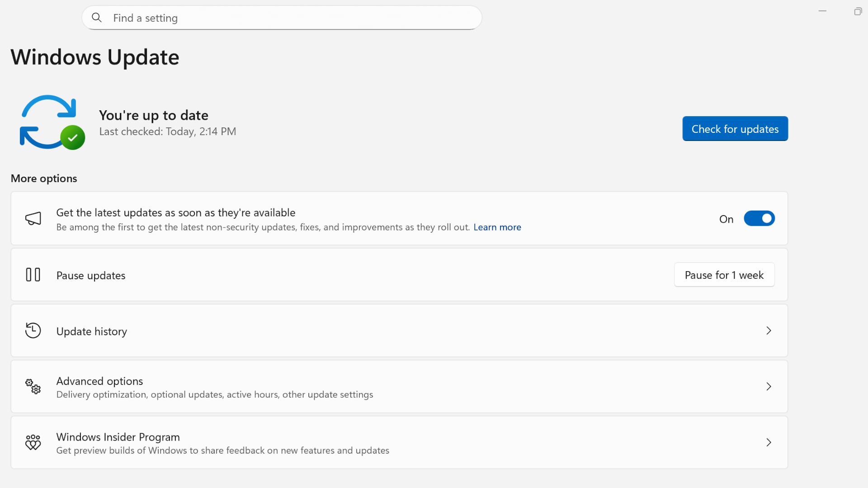Restore down the Settings window
The width and height of the screenshot is (868, 488).
pos(858,11)
